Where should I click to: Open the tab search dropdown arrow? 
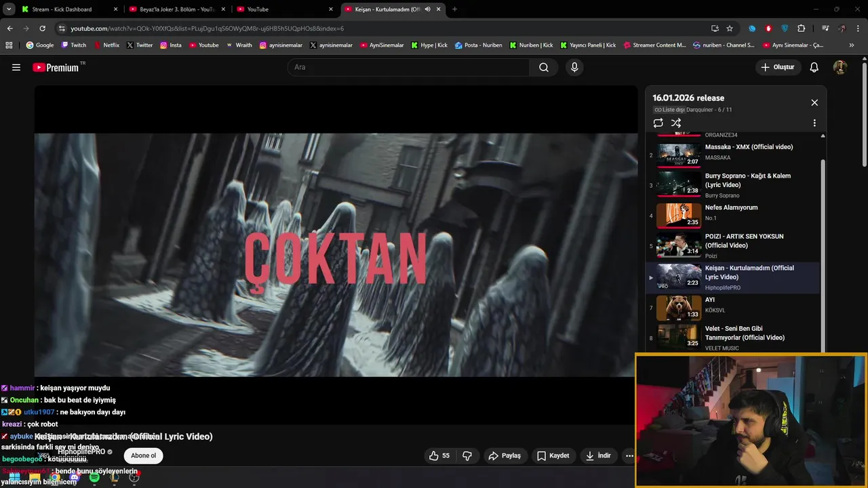click(9, 9)
